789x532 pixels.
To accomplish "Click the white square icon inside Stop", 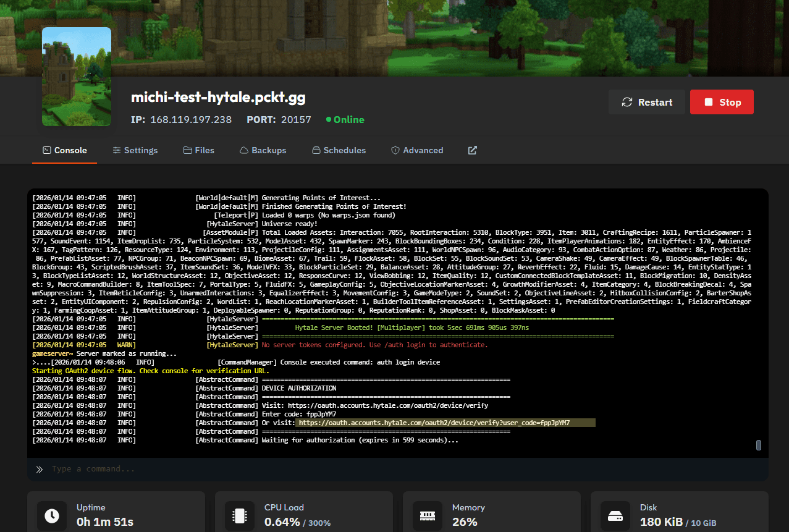I will tap(707, 102).
